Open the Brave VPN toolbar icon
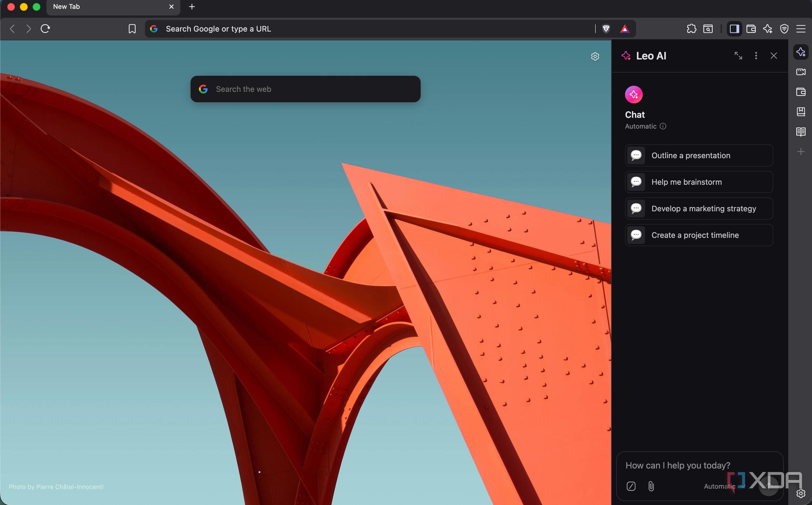 pos(784,29)
